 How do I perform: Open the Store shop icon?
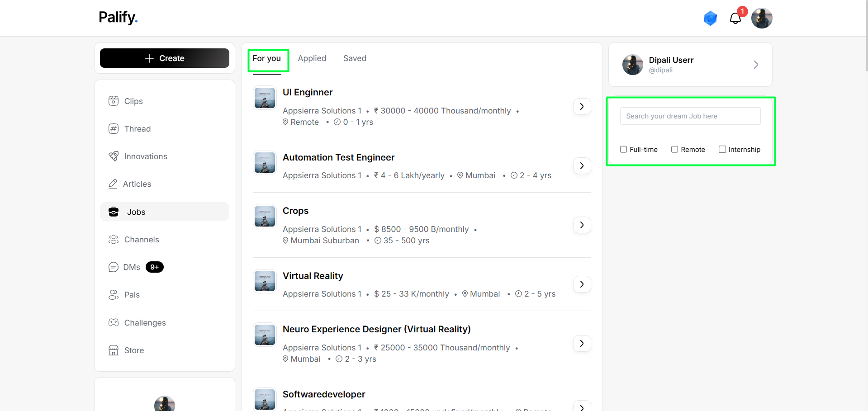click(x=114, y=350)
